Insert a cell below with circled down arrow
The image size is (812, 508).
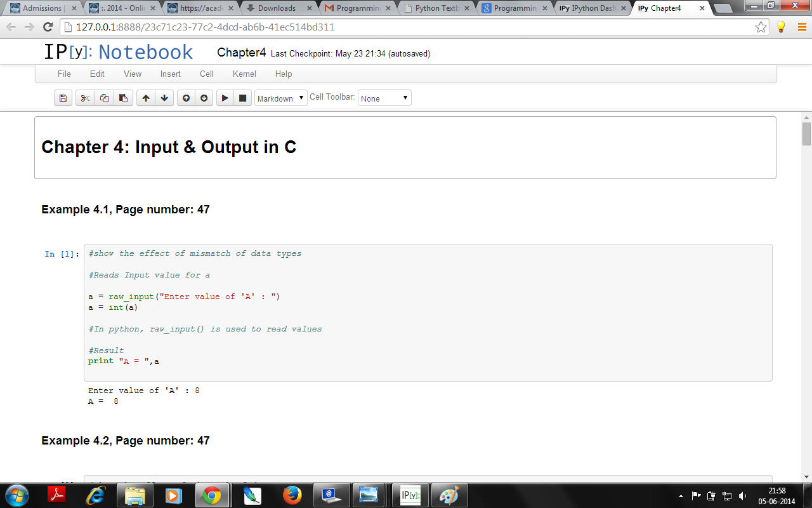(204, 98)
